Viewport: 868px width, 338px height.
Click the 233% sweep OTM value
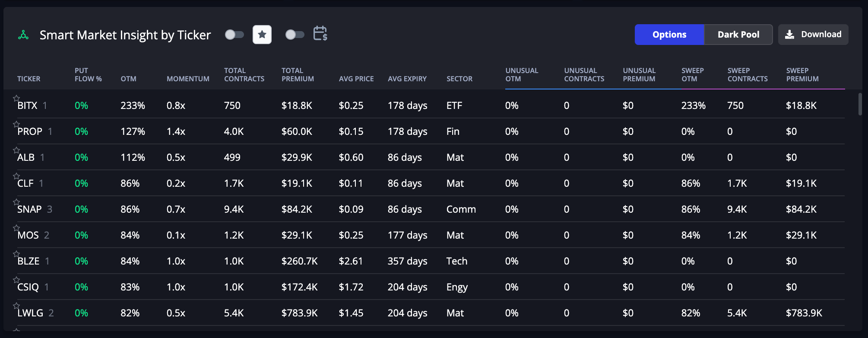tap(694, 105)
